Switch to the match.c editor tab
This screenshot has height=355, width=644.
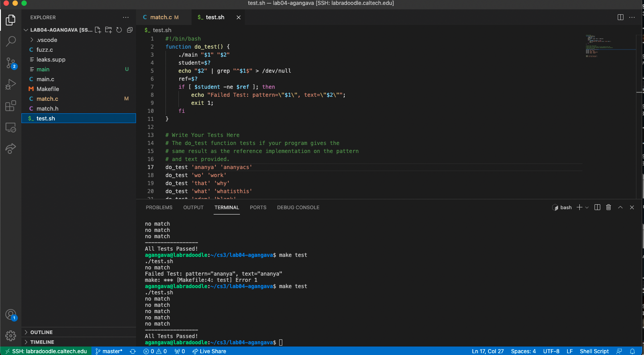pos(161,17)
